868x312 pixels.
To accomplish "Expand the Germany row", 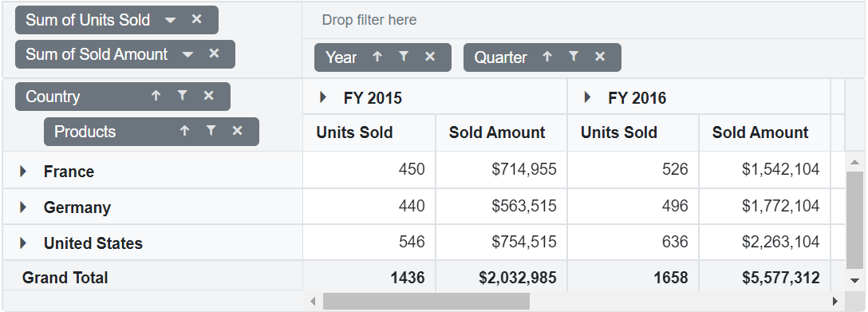I will pyautogui.click(x=23, y=207).
